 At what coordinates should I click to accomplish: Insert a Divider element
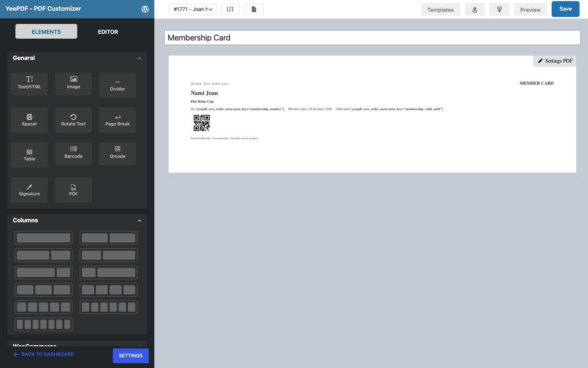[118, 85]
